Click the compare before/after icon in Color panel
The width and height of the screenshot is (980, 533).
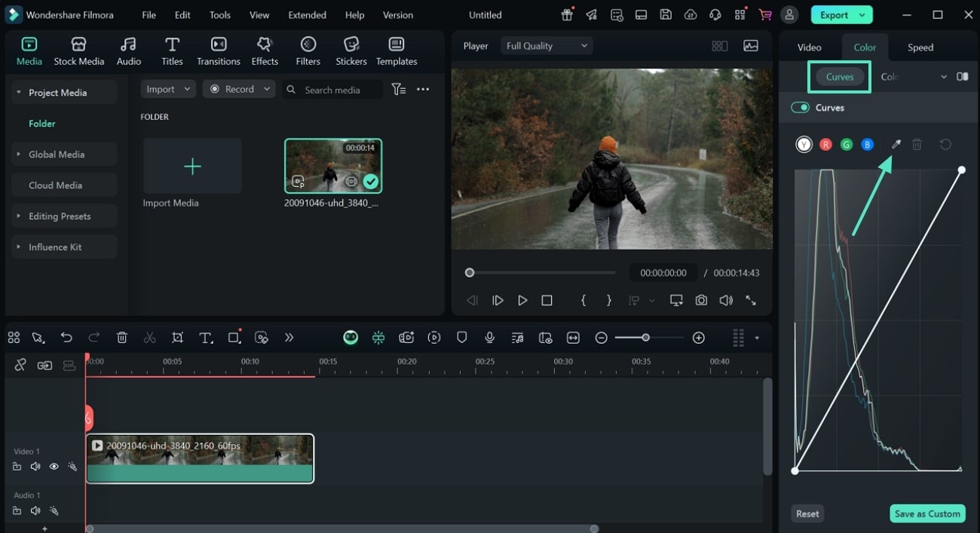click(x=963, y=77)
